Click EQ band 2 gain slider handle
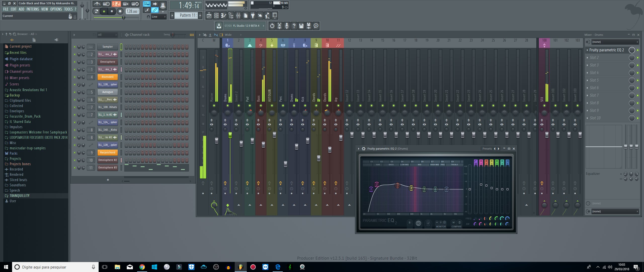 click(481, 185)
